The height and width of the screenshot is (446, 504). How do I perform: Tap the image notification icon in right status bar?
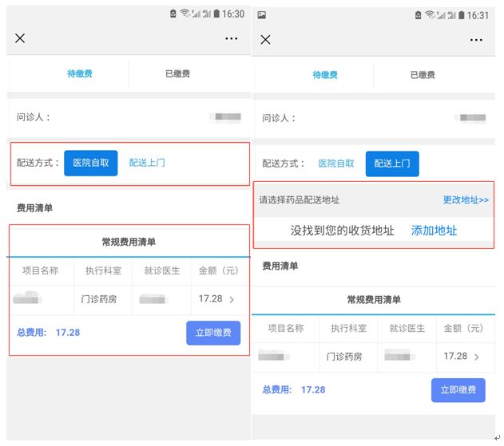[262, 15]
